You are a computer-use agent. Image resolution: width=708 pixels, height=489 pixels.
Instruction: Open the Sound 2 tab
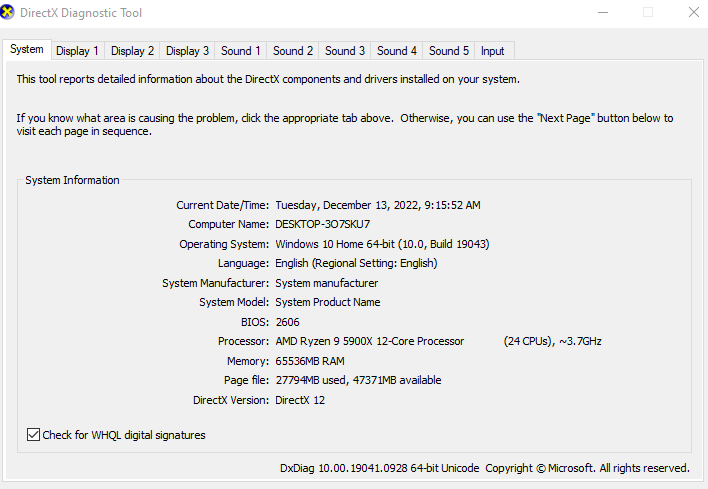pyautogui.click(x=293, y=51)
